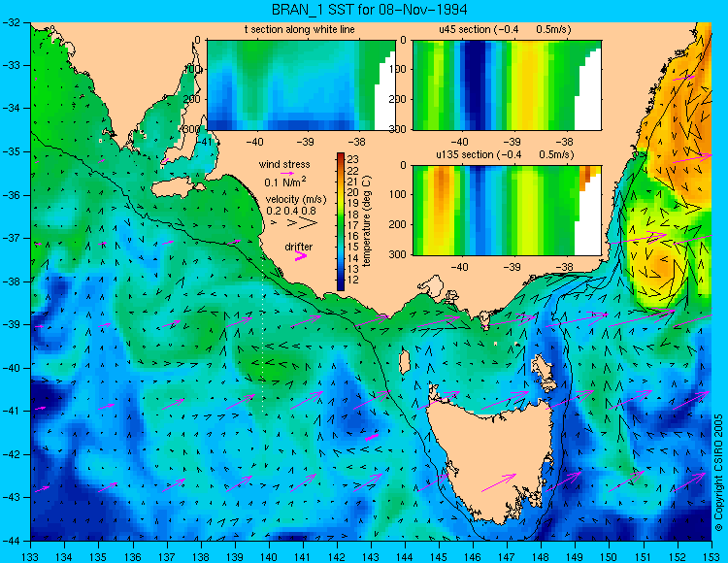The height and width of the screenshot is (563, 728).
Task: Click the magenta drifter track west of Tasmania
Action: click(x=372, y=437)
